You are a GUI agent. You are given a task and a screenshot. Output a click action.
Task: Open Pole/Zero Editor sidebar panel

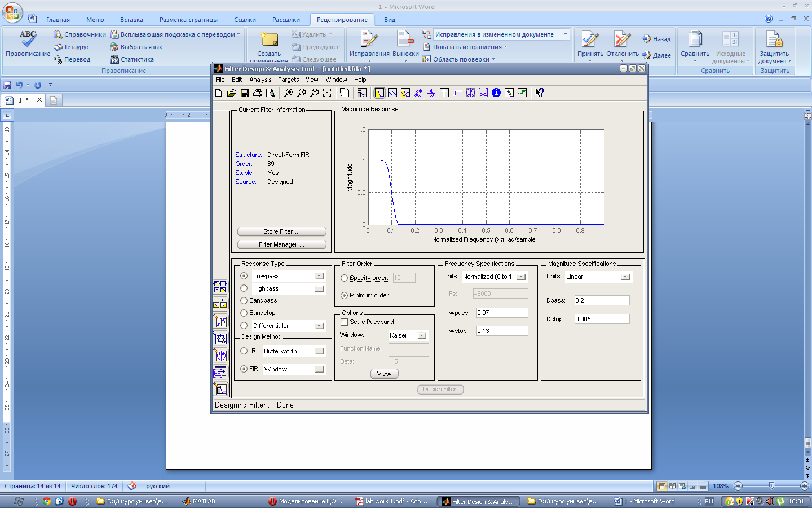tap(220, 355)
